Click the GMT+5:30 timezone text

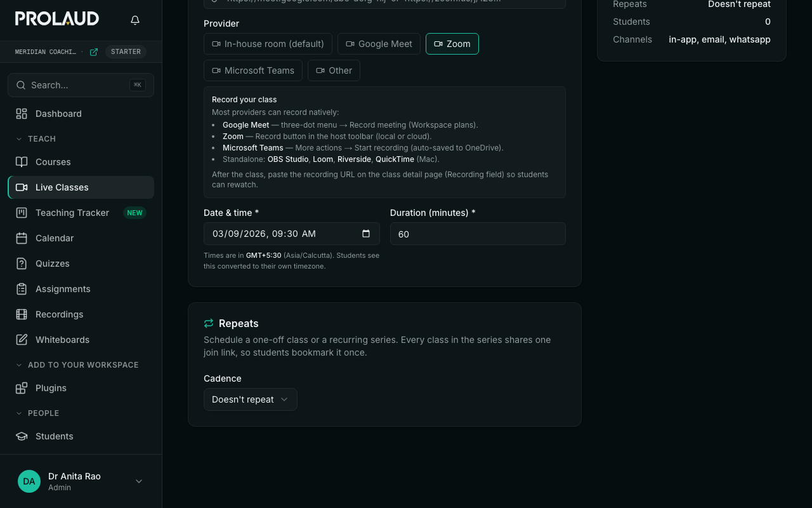[263, 255]
